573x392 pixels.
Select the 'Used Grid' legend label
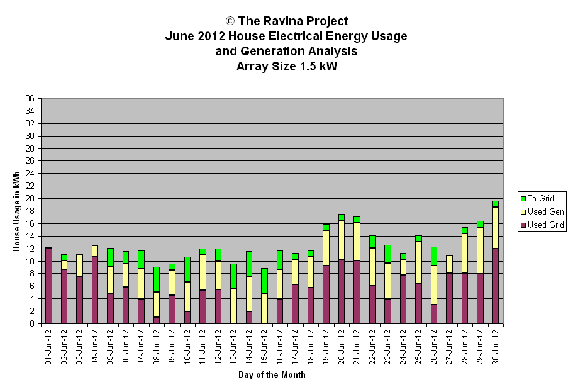[545, 225]
